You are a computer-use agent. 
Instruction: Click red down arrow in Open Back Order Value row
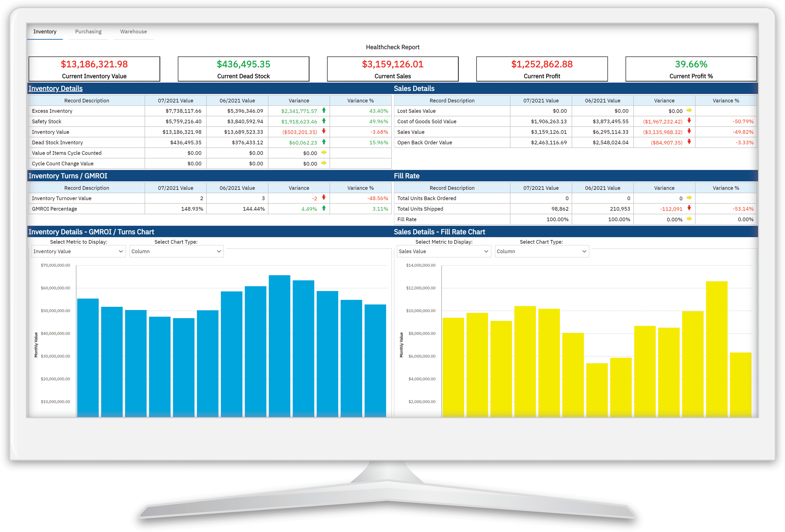tap(689, 141)
